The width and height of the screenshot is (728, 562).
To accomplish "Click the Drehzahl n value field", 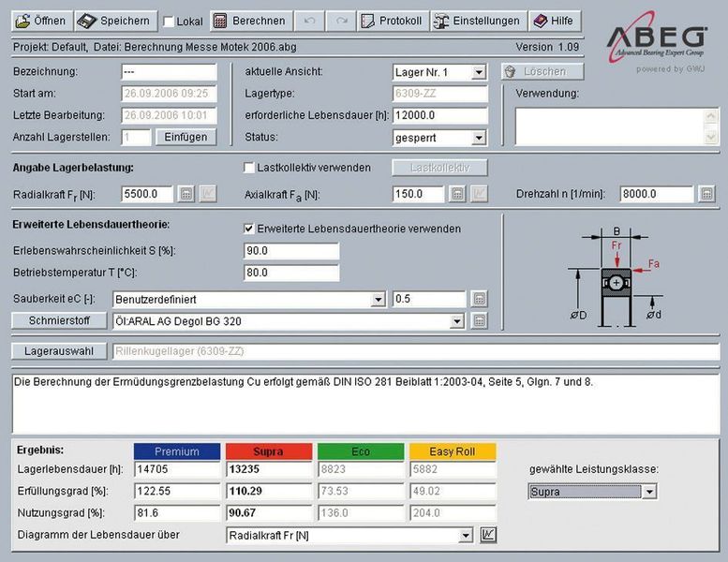I will coord(657,194).
